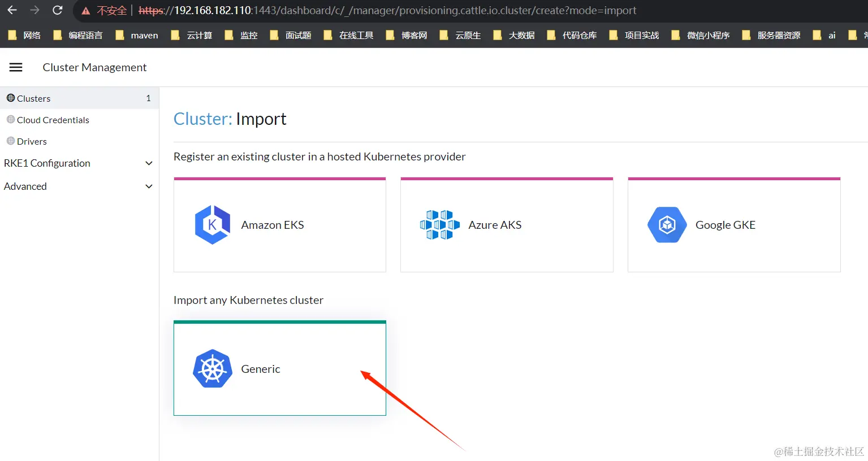The height and width of the screenshot is (461, 868).
Task: Click the insecure connection warning icon
Action: click(86, 11)
